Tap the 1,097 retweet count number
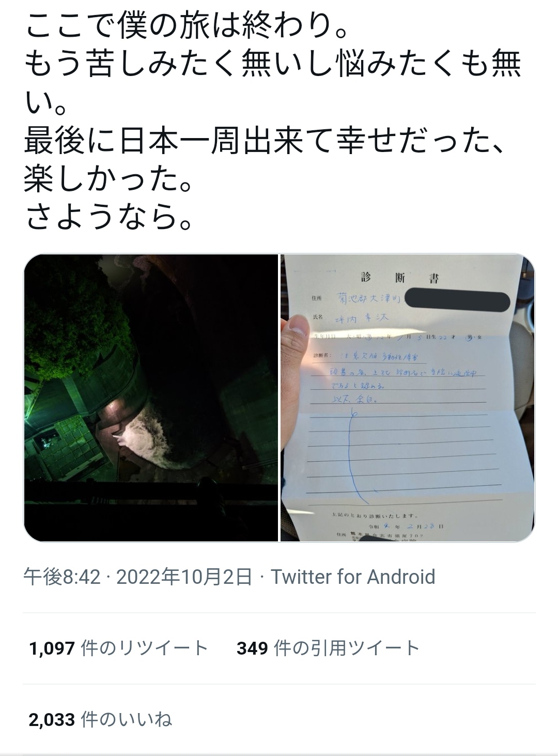Image resolution: width=558 pixels, height=756 pixels. [52, 648]
